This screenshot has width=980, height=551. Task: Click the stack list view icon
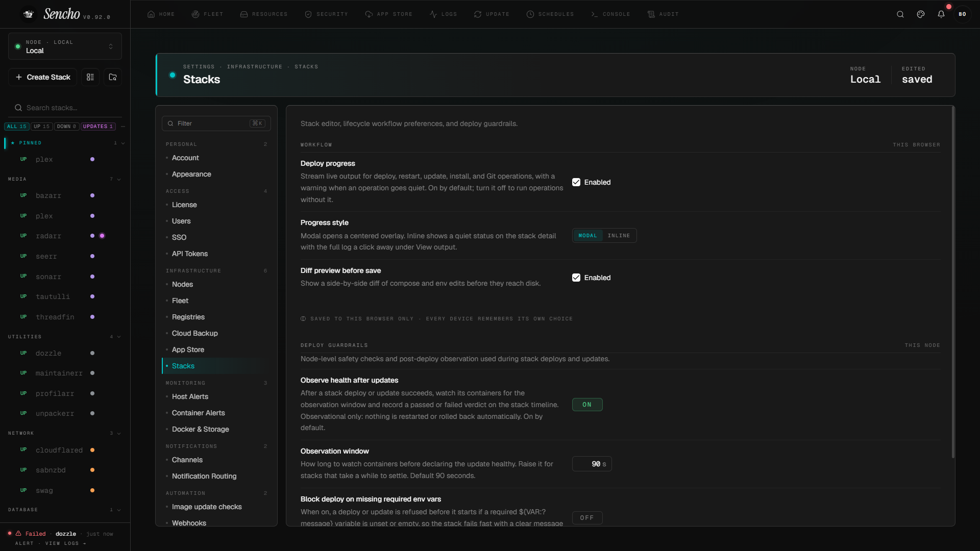[90, 77]
